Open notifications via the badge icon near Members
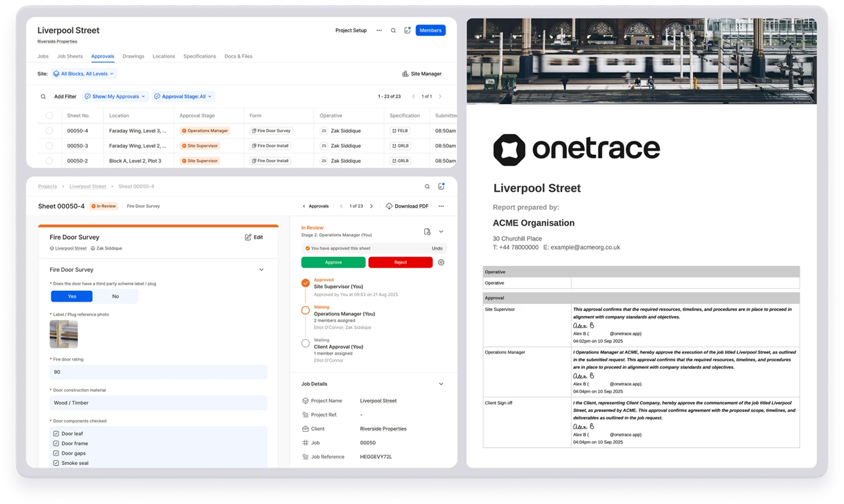The height and width of the screenshot is (504, 844). pos(407,30)
